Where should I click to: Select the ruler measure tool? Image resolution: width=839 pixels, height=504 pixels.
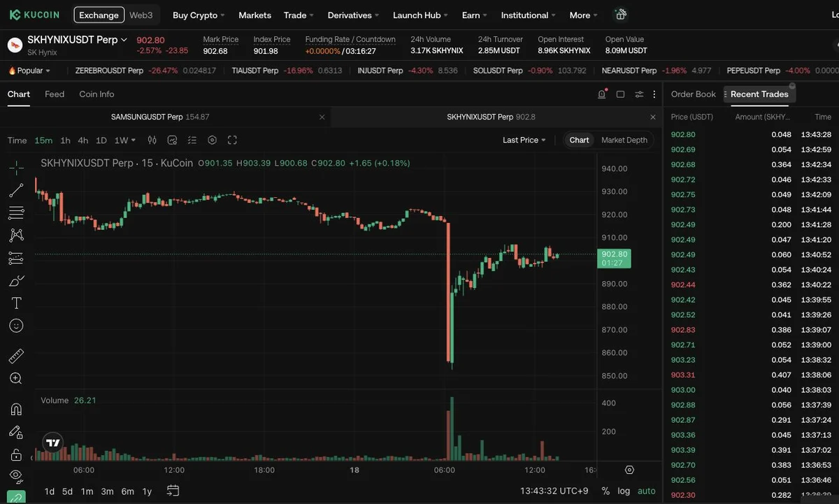click(16, 356)
